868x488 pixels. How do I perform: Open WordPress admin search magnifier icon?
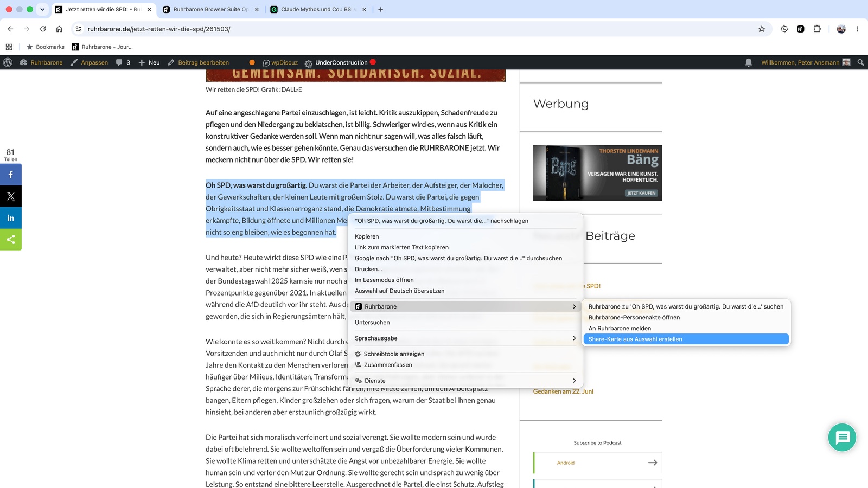point(860,62)
